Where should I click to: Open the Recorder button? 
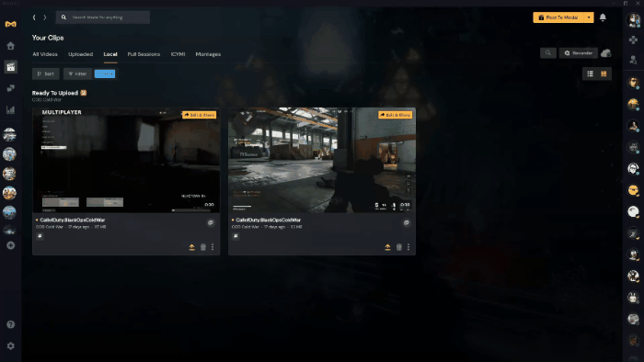tap(579, 53)
